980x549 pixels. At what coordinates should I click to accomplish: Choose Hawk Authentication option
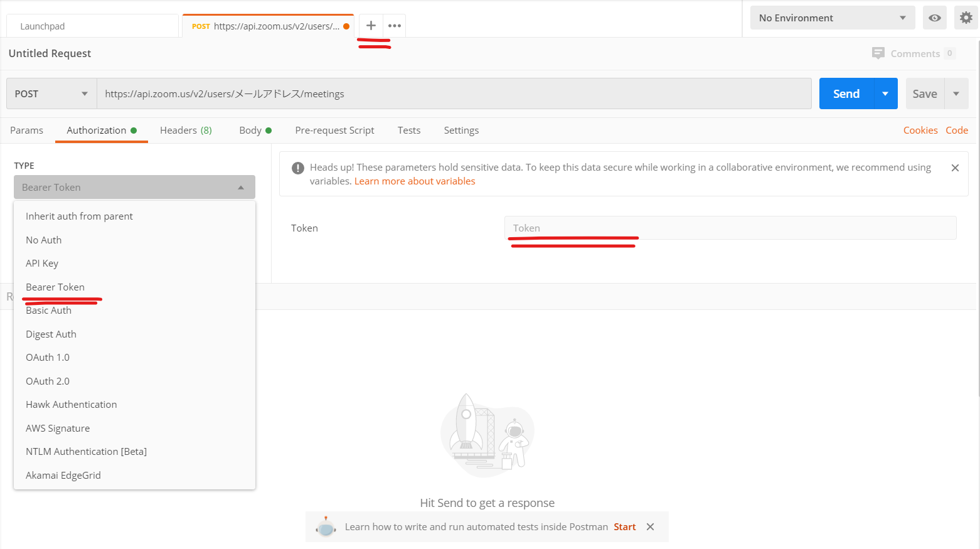point(134,404)
